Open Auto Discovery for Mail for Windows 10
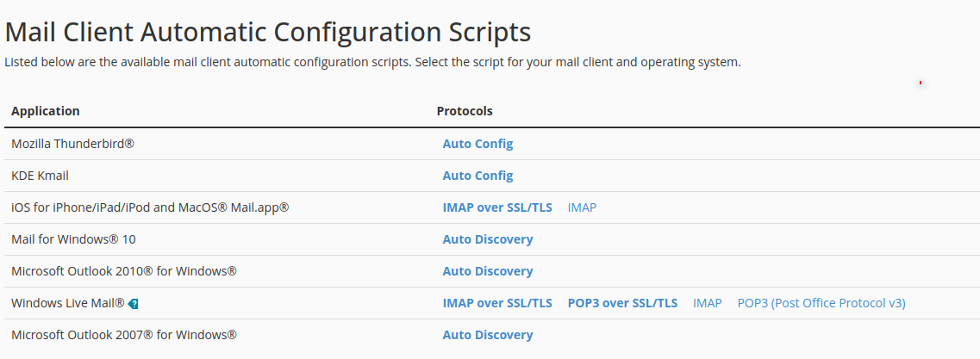 488,239
